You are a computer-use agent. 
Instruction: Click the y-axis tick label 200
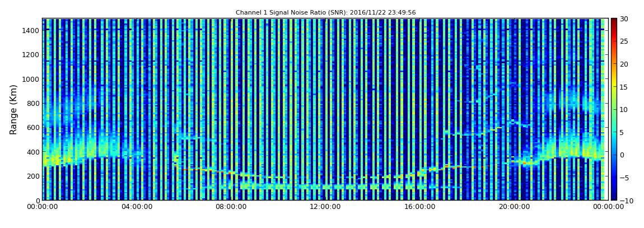[x=33, y=176]
